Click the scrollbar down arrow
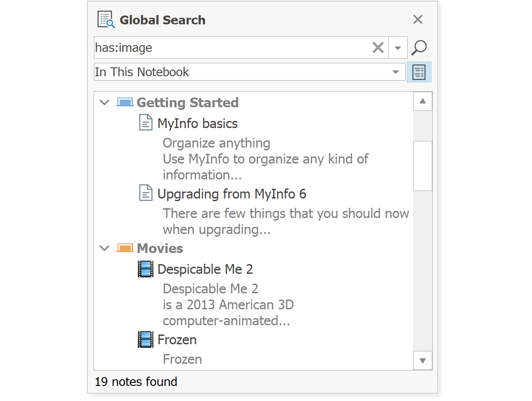The image size is (532, 401). pyautogui.click(x=422, y=360)
